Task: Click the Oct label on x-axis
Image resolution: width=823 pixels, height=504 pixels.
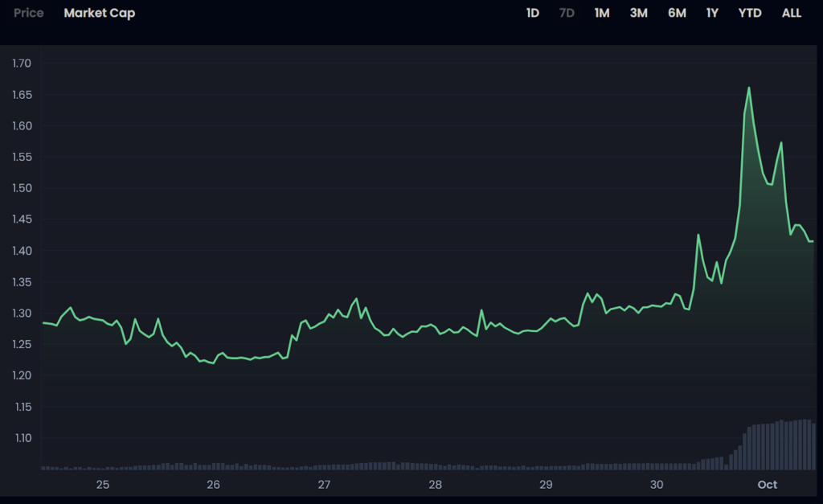Action: pos(768,485)
